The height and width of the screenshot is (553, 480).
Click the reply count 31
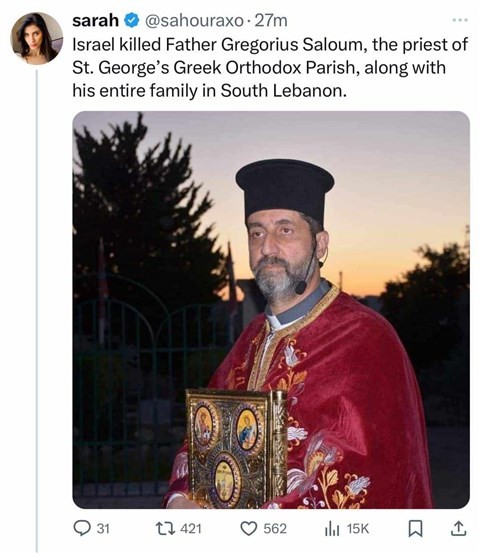[103, 529]
